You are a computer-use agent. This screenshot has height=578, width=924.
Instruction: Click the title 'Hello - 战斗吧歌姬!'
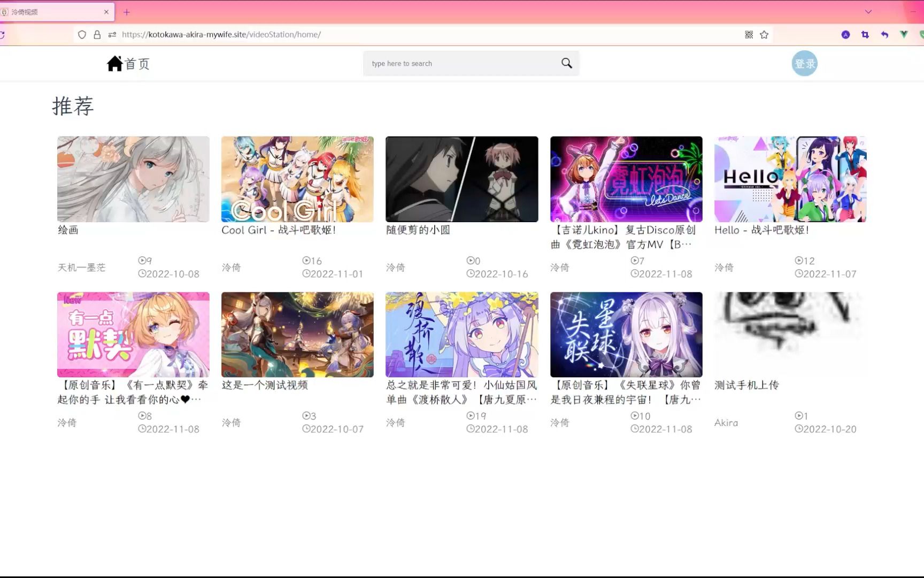(x=761, y=230)
